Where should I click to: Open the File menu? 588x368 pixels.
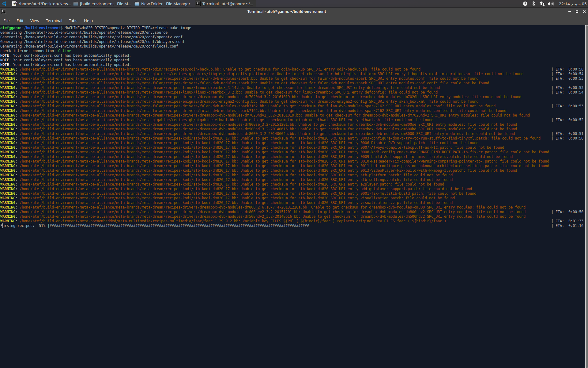[6, 21]
